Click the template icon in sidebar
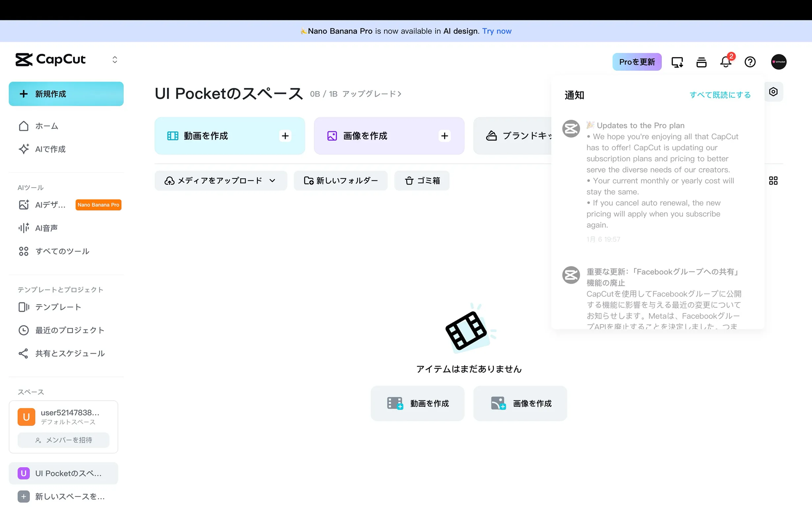 (x=23, y=307)
